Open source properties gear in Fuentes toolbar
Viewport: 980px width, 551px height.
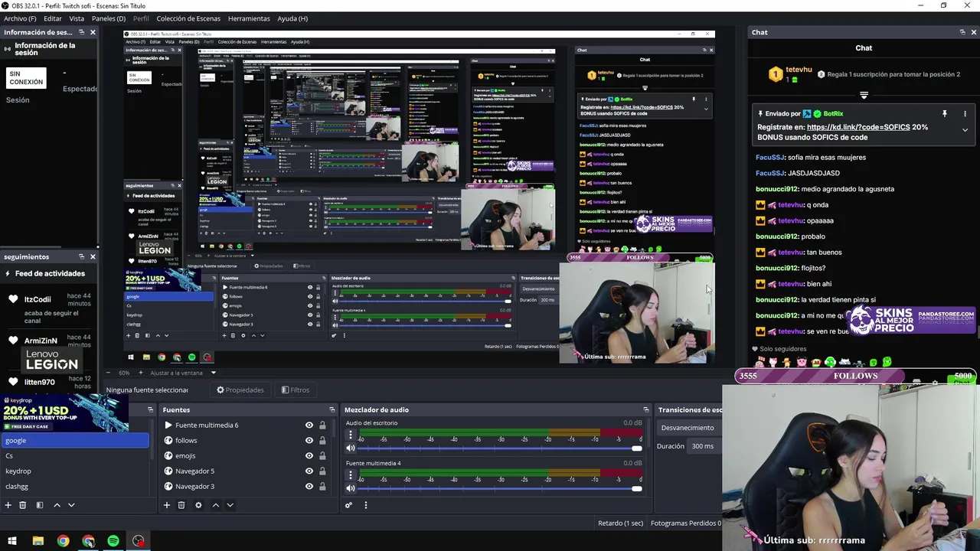click(198, 505)
